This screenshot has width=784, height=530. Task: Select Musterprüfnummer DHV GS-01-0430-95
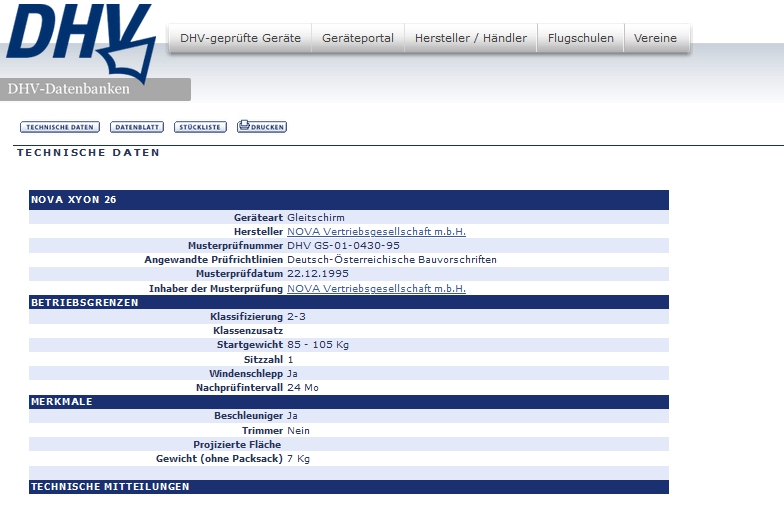coord(344,246)
